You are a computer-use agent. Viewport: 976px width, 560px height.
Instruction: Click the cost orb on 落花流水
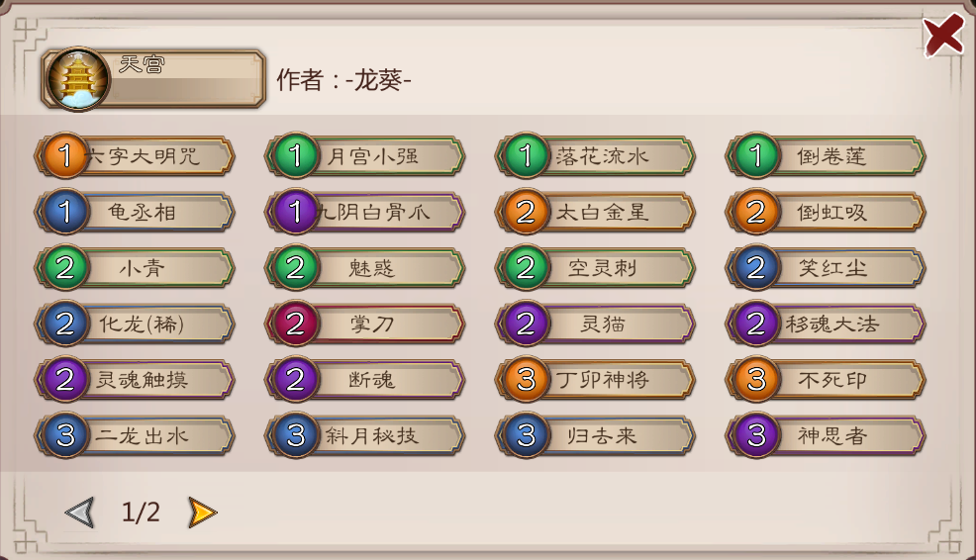(526, 155)
